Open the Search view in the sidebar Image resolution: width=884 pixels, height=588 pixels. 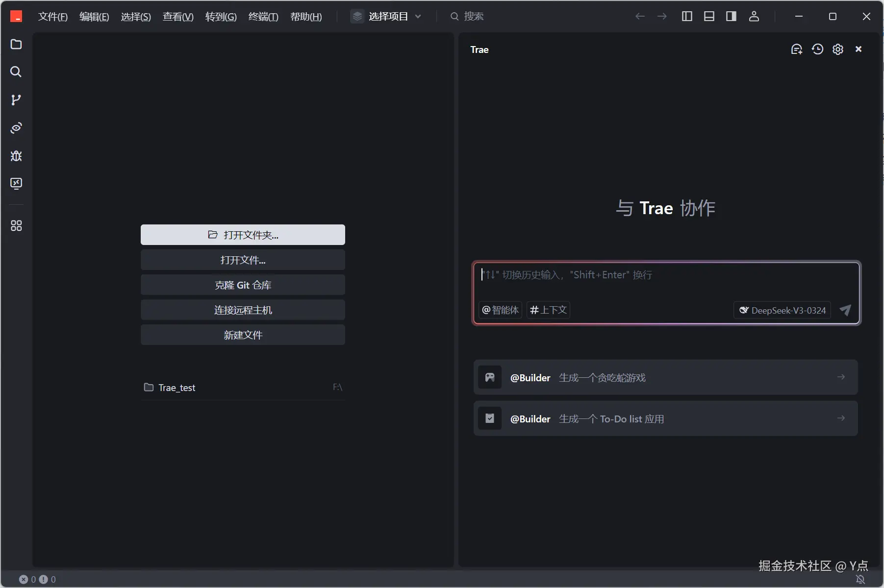(x=16, y=72)
